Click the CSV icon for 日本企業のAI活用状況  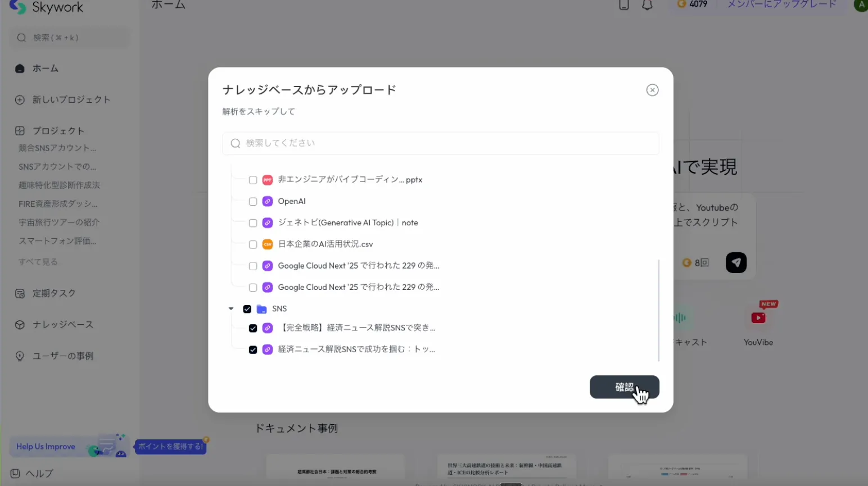268,244
